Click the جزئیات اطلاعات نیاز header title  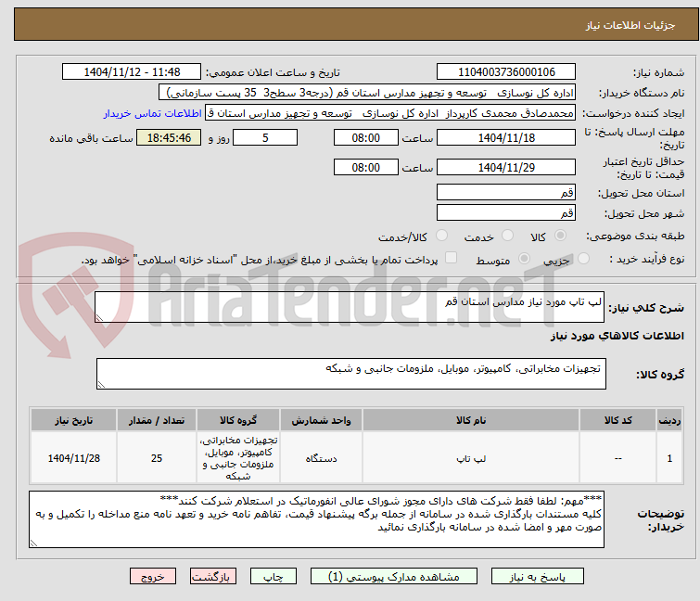click(630, 25)
